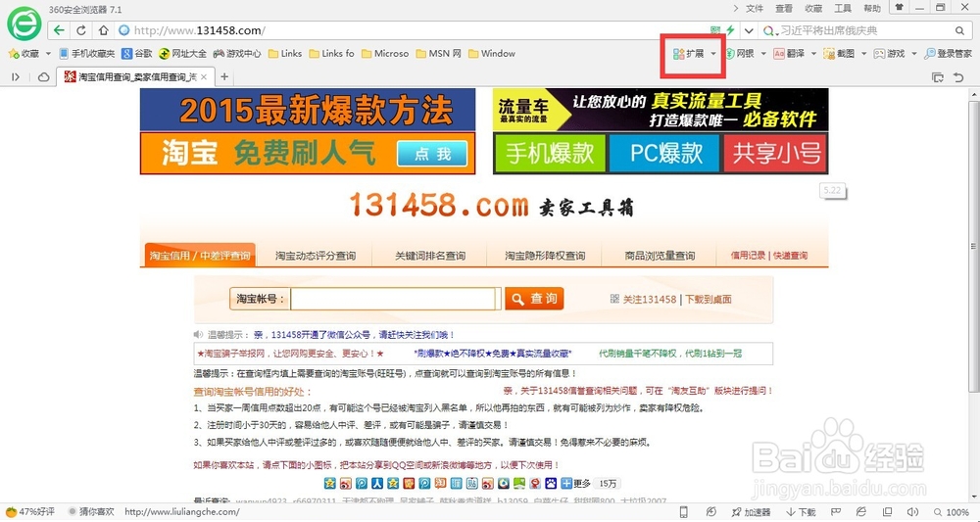
Task: Open the 文件 menu
Action: pos(755,8)
